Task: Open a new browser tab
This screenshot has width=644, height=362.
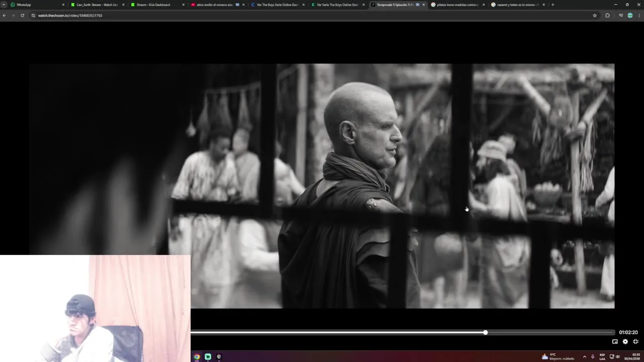Action: (x=552, y=5)
